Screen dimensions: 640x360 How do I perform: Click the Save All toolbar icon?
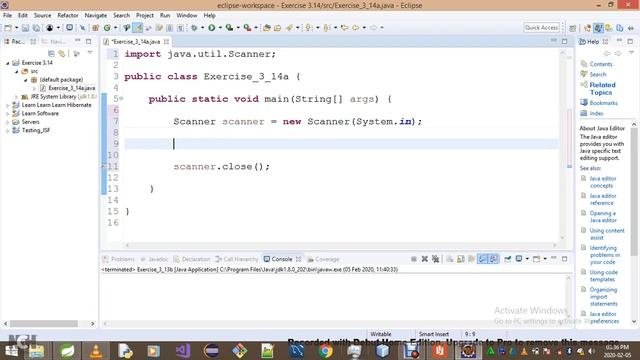tap(36, 28)
